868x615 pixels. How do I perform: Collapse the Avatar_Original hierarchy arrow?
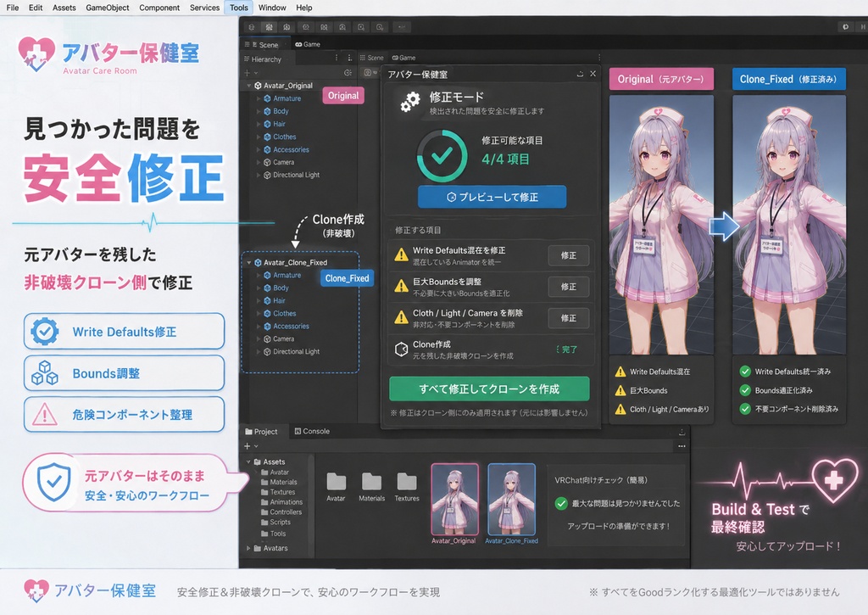(250, 86)
